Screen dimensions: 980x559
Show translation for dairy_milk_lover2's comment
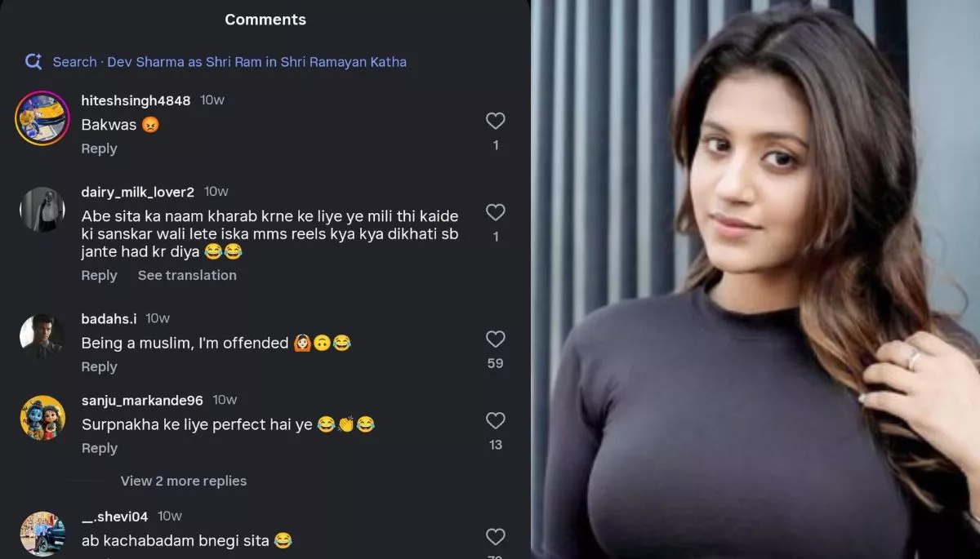187,275
